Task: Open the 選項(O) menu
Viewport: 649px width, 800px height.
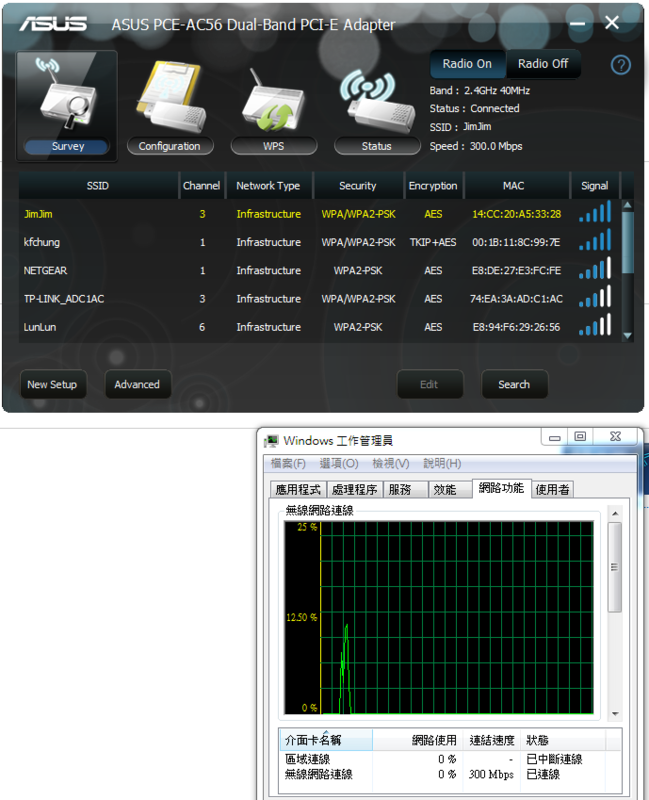Action: 339,463
